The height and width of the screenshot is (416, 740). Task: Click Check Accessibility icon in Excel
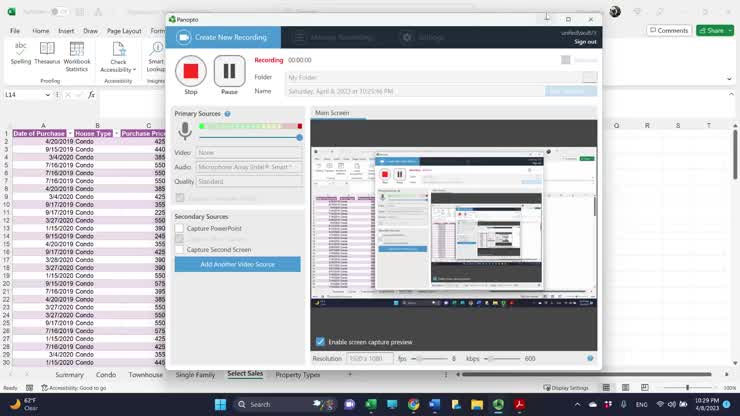118,50
